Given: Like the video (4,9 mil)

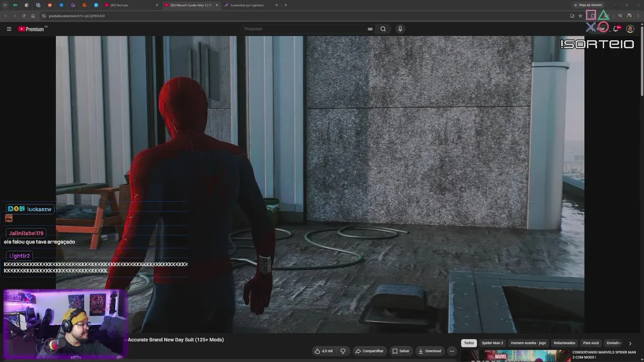Looking at the screenshot, I should (x=324, y=351).
